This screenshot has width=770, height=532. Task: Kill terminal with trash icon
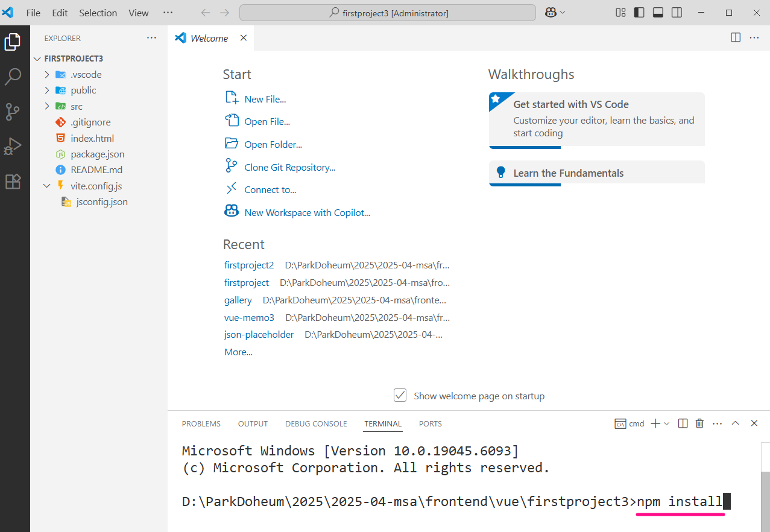699,423
